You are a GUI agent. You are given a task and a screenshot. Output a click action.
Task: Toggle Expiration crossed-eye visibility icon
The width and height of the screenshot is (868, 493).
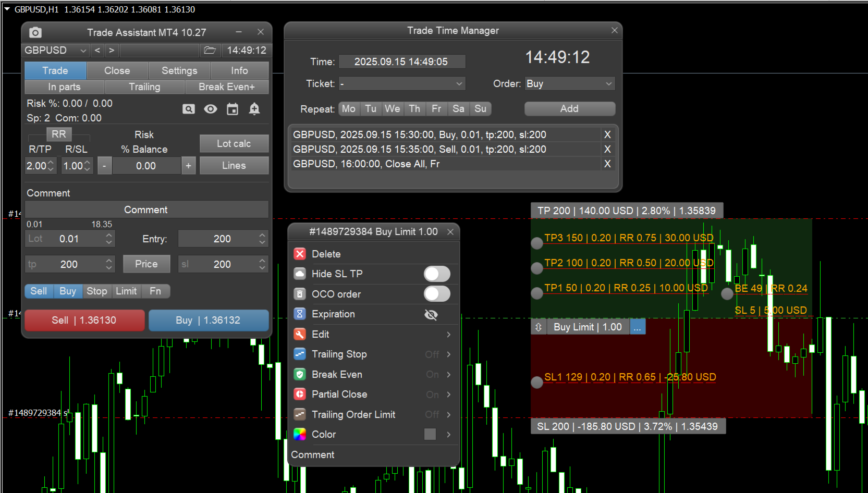(431, 314)
